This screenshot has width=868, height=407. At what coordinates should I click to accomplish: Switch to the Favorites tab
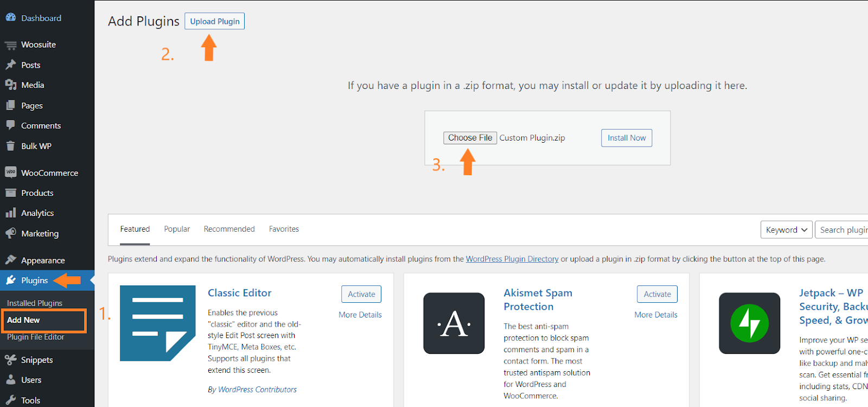(x=284, y=229)
